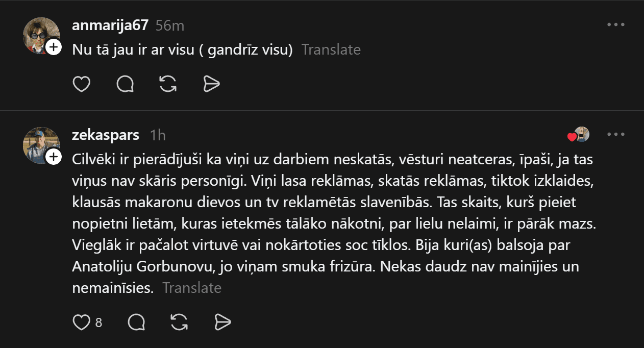644x348 pixels.
Task: Repost the zekaspars post
Action: coord(179,322)
